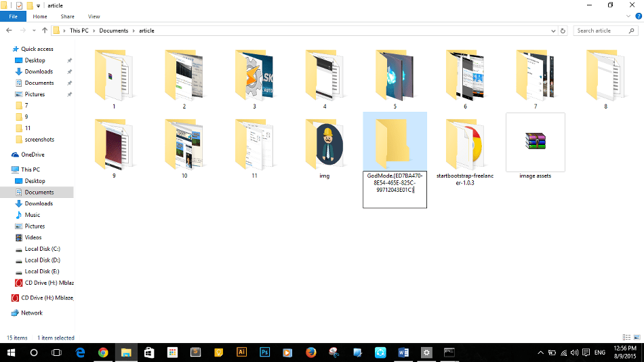Click the Search article box
Screen dimensions: 644x362
603,31
